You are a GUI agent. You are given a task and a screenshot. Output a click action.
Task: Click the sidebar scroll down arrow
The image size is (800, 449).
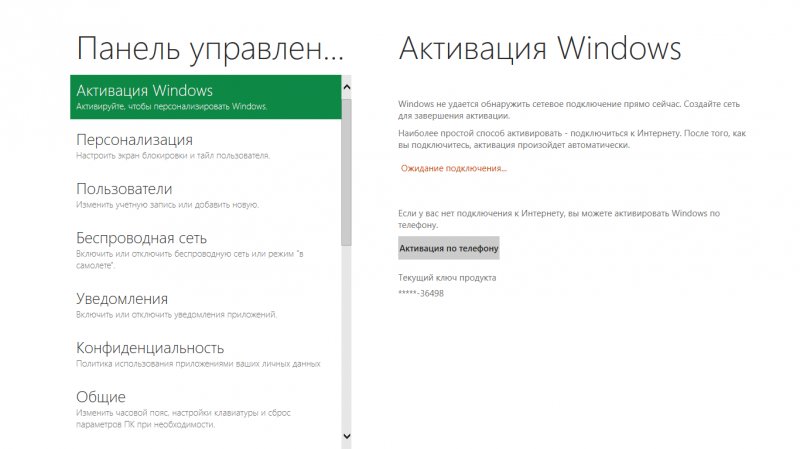(x=346, y=436)
